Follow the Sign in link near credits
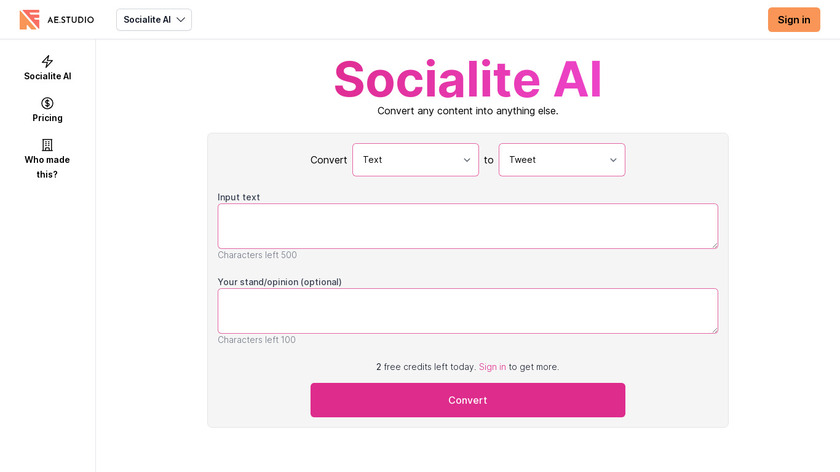 [492, 367]
